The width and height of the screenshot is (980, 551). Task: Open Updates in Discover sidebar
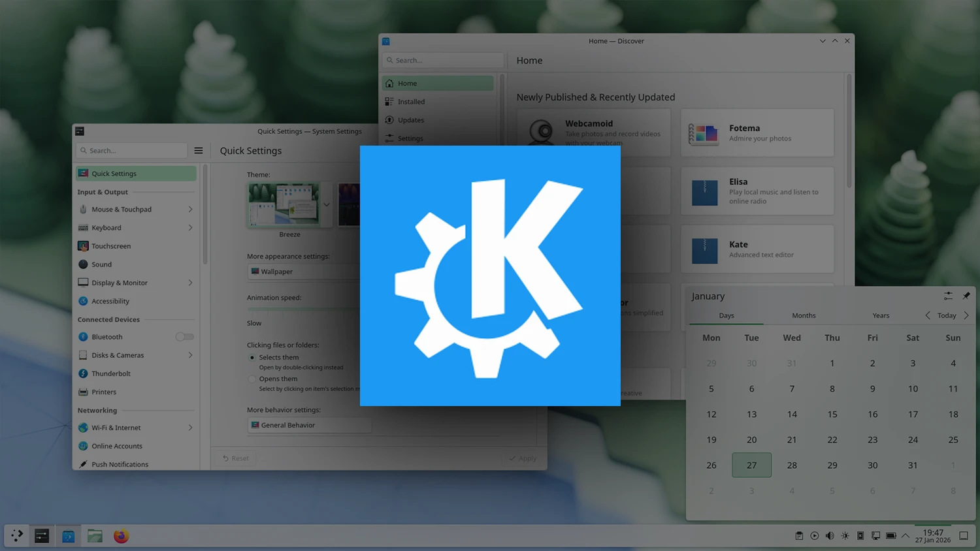[438, 120]
